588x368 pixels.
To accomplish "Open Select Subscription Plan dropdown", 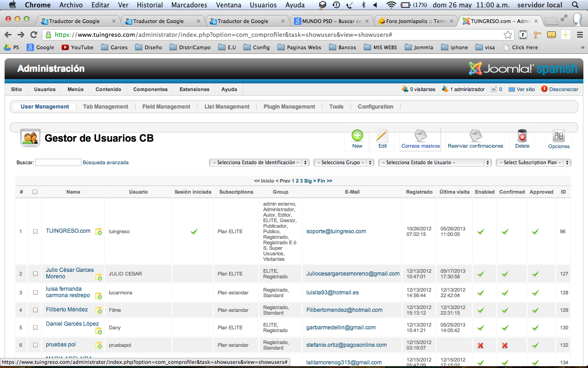I will tap(533, 162).
